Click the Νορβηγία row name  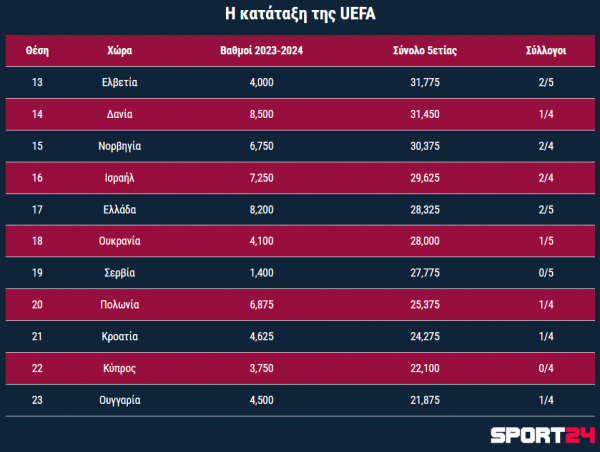(x=119, y=146)
